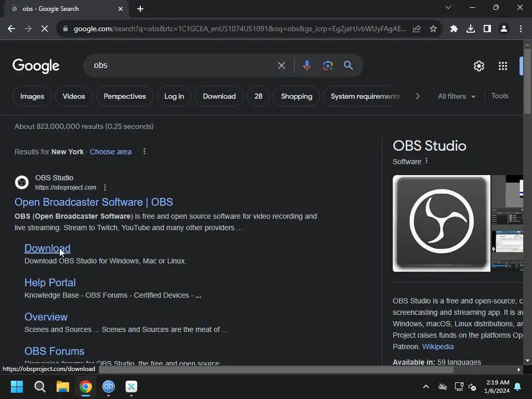Screen dimensions: 532x399
Task: Click horizontal scrollbar right arrow
Action: [x=519, y=369]
